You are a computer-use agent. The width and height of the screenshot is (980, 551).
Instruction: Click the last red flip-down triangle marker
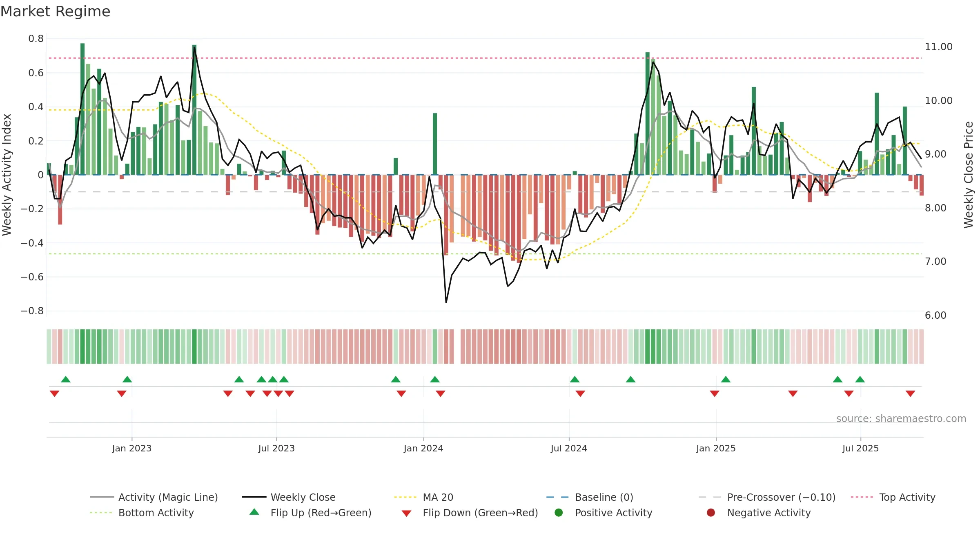tap(910, 393)
